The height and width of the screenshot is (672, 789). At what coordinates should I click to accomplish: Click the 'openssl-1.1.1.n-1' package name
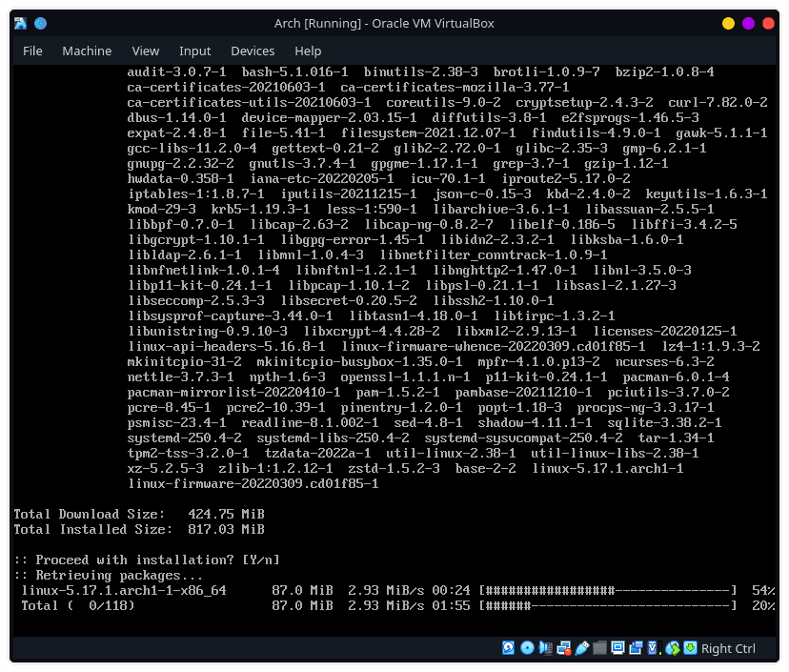[x=405, y=377]
